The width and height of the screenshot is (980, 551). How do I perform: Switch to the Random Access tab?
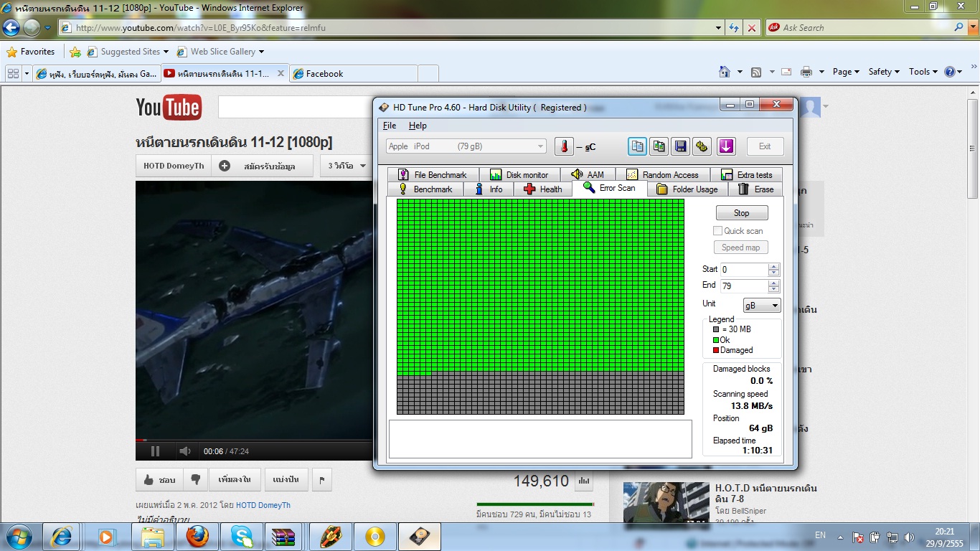pyautogui.click(x=662, y=174)
